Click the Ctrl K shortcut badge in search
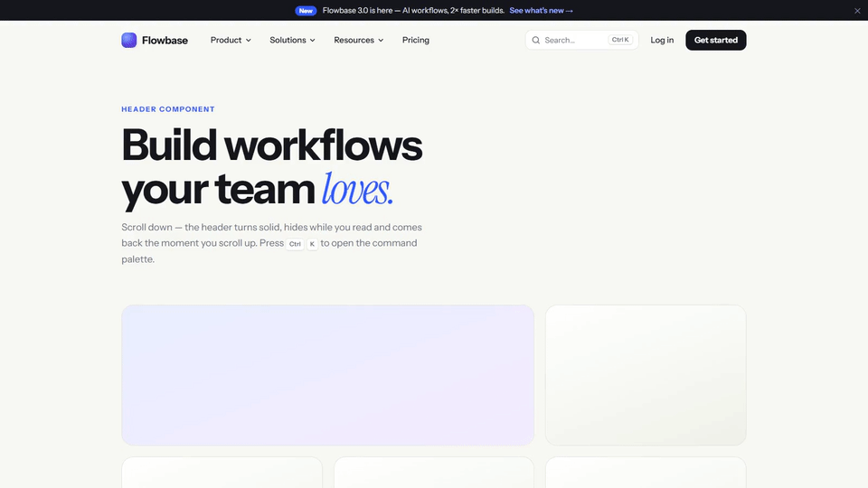The height and width of the screenshot is (488, 868). 620,40
